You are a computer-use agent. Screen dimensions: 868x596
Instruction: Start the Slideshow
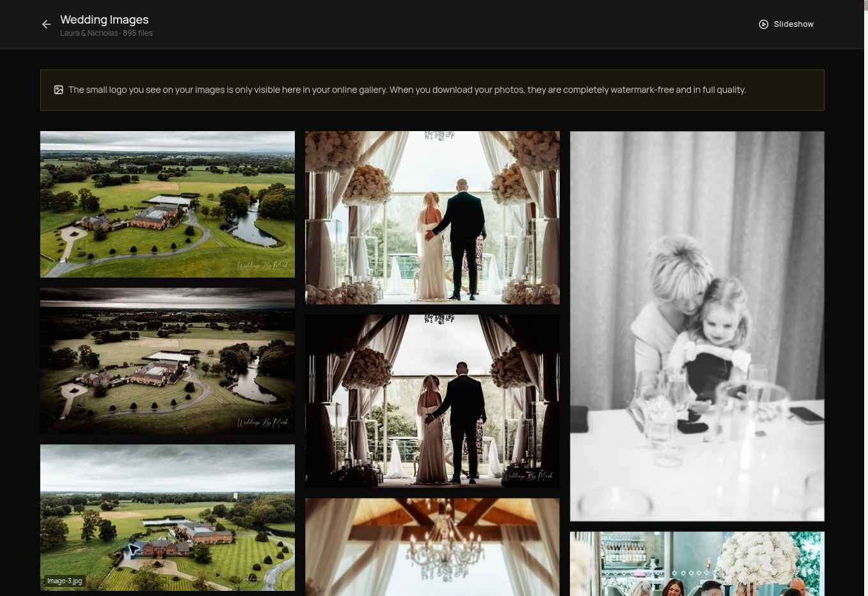[786, 24]
